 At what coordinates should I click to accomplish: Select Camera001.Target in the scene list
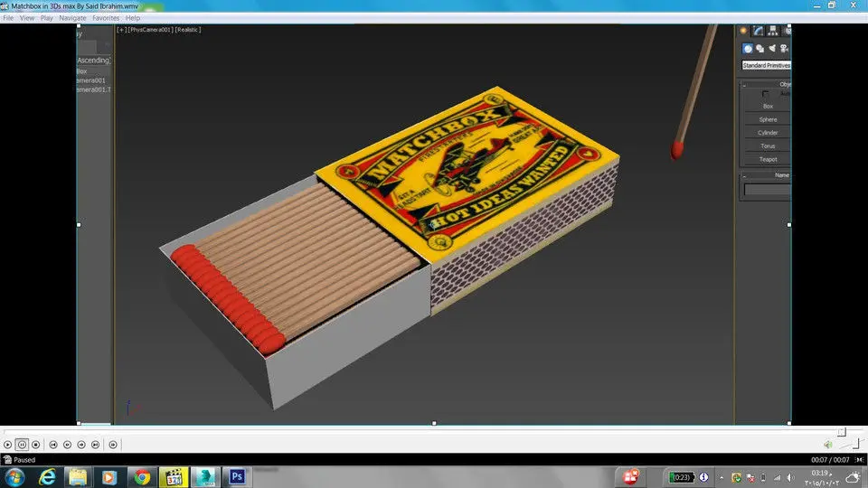pyautogui.click(x=93, y=89)
